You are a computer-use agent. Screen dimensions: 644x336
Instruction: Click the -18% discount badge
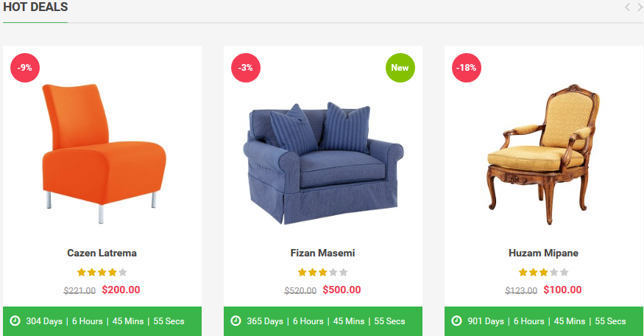click(x=467, y=68)
